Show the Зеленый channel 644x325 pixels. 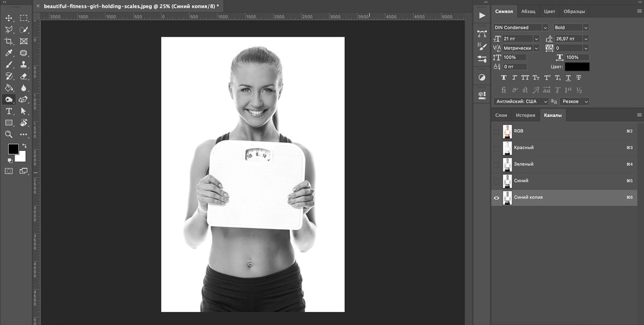point(497,165)
